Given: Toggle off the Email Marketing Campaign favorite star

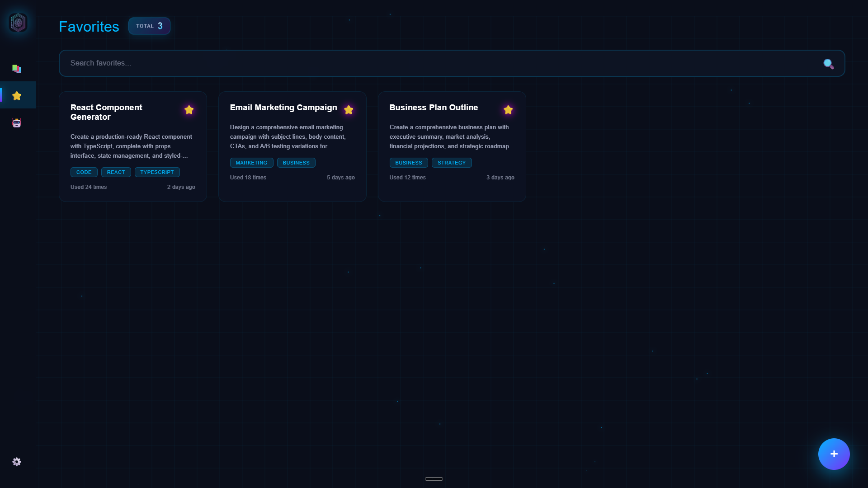Looking at the screenshot, I should click(349, 109).
